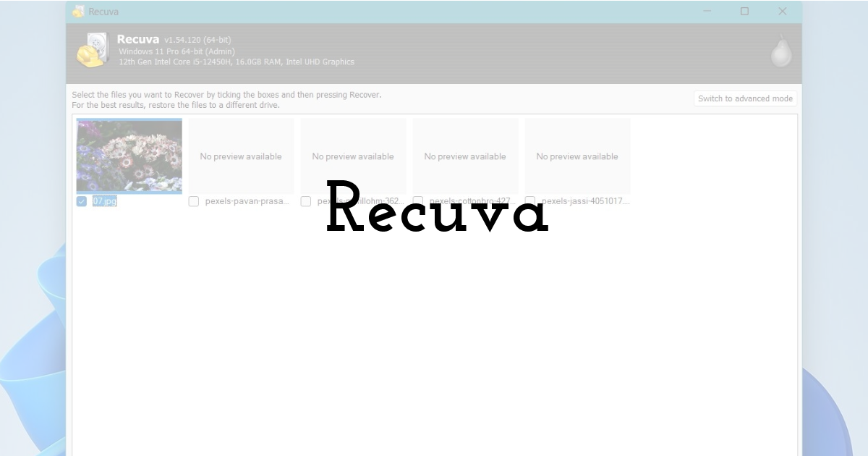Viewport: 868px width, 456px height.
Task: Click the empty area of the results list
Action: tap(434, 326)
